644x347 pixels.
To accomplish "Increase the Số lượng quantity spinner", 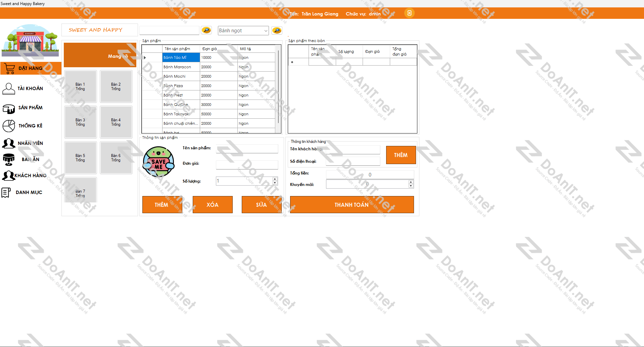I will click(x=275, y=179).
